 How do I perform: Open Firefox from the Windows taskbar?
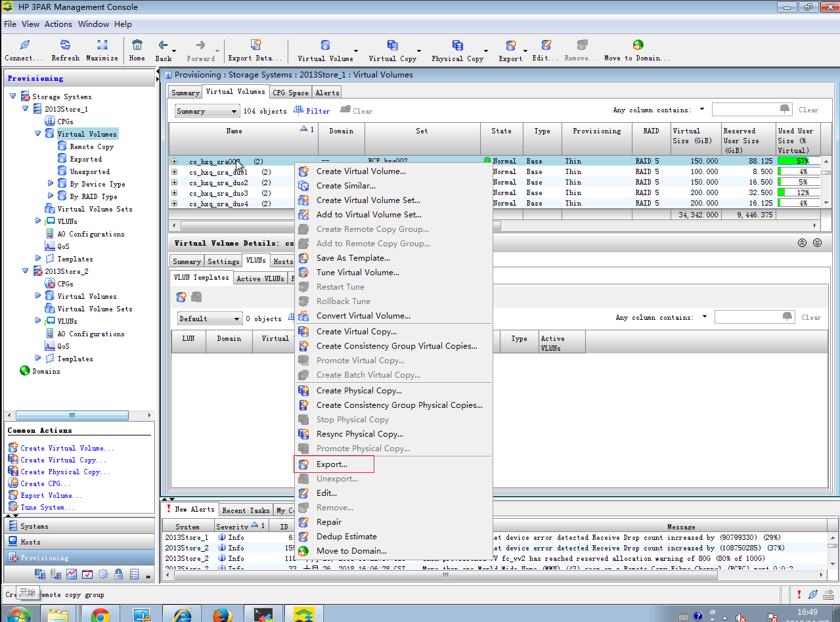[223, 615]
